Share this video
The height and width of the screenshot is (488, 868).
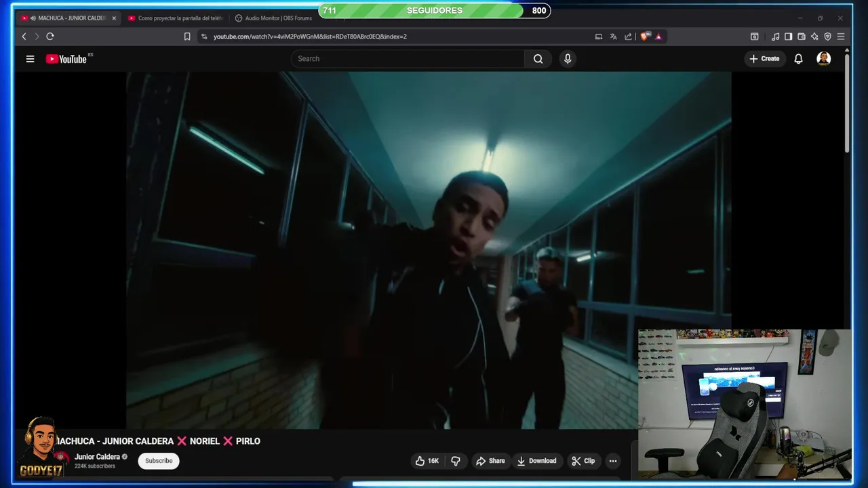490,461
